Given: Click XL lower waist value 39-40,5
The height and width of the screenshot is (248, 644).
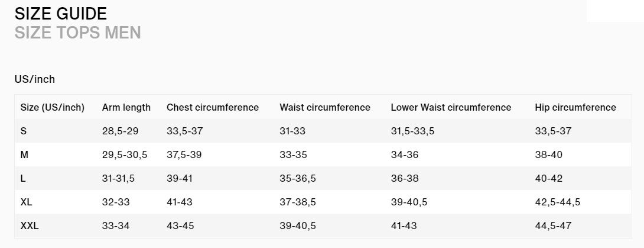Looking at the screenshot, I should tap(409, 202).
